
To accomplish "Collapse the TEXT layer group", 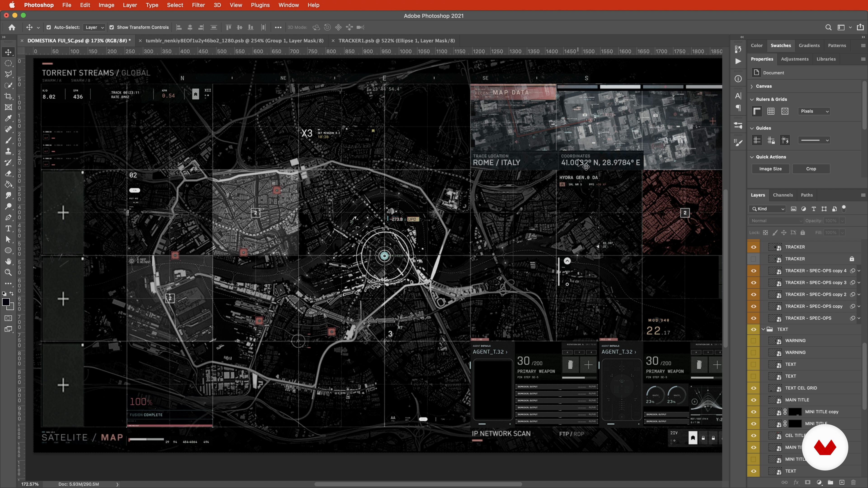I will point(763,329).
